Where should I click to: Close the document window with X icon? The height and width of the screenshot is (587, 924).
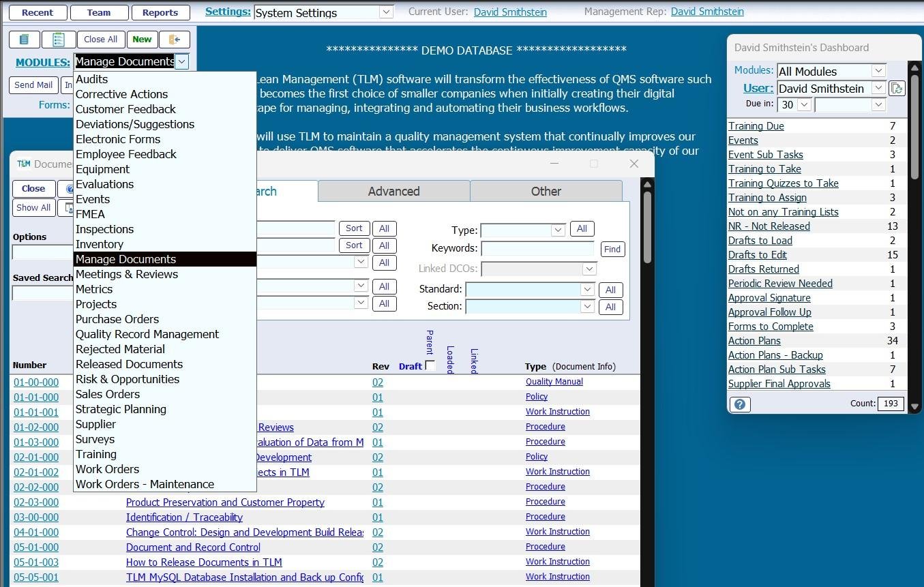pyautogui.click(x=634, y=164)
